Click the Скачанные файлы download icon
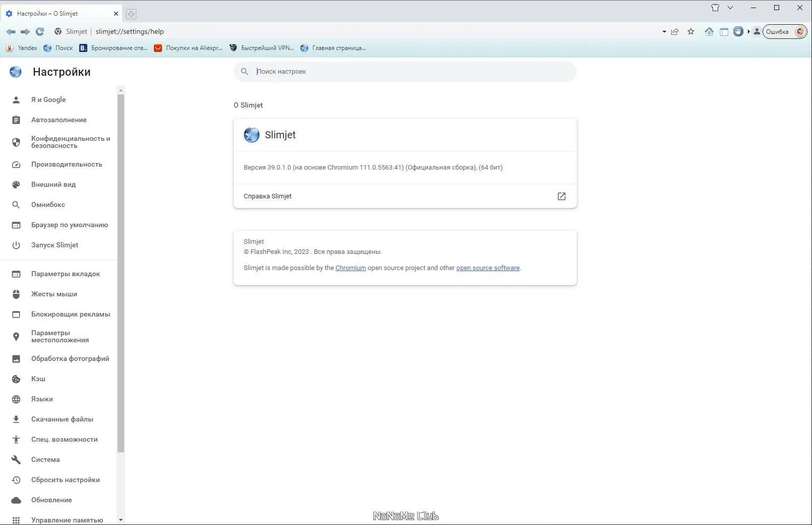 tap(16, 419)
